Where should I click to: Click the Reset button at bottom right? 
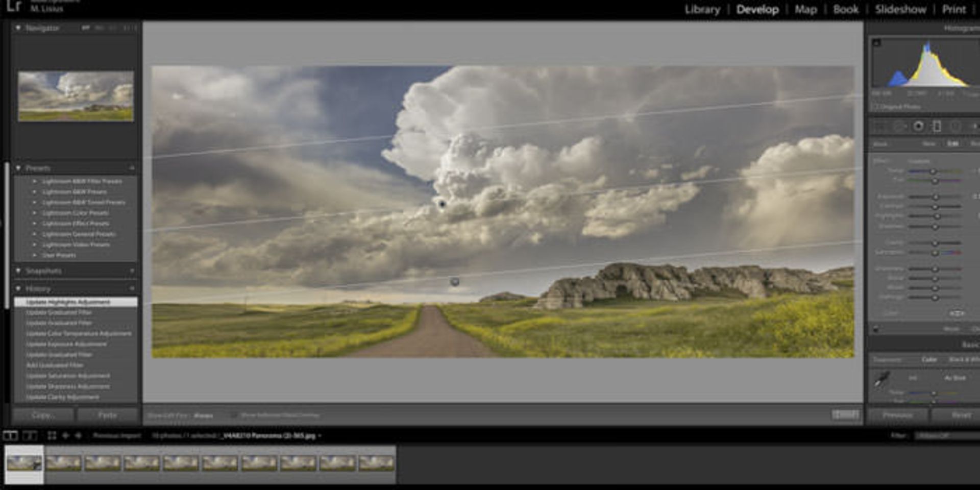962,415
